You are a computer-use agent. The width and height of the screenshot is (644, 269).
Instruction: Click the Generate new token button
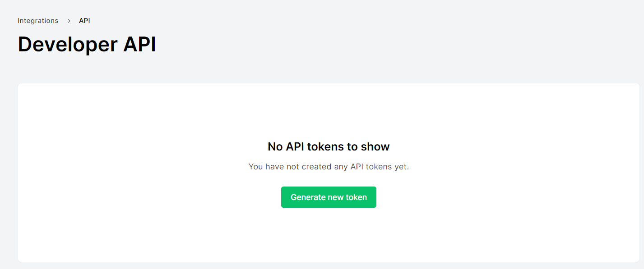[x=329, y=197]
